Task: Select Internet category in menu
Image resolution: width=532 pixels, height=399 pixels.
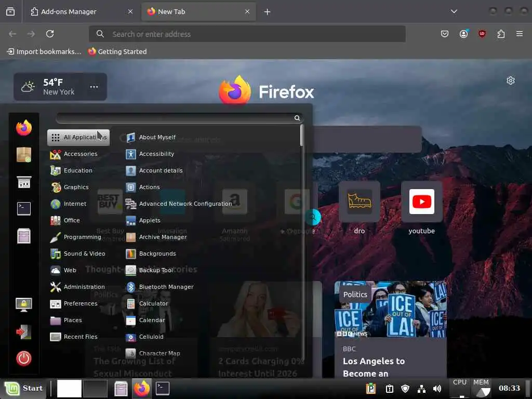Action: tap(78, 204)
